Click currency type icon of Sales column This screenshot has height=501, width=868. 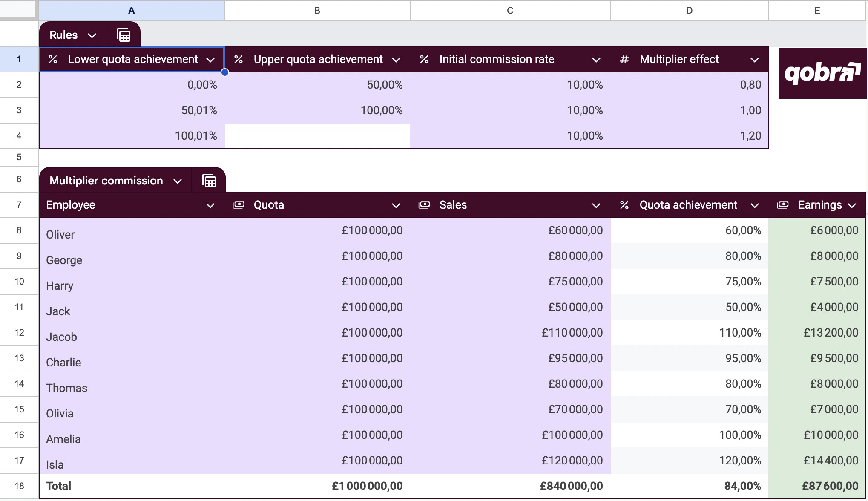(424, 205)
